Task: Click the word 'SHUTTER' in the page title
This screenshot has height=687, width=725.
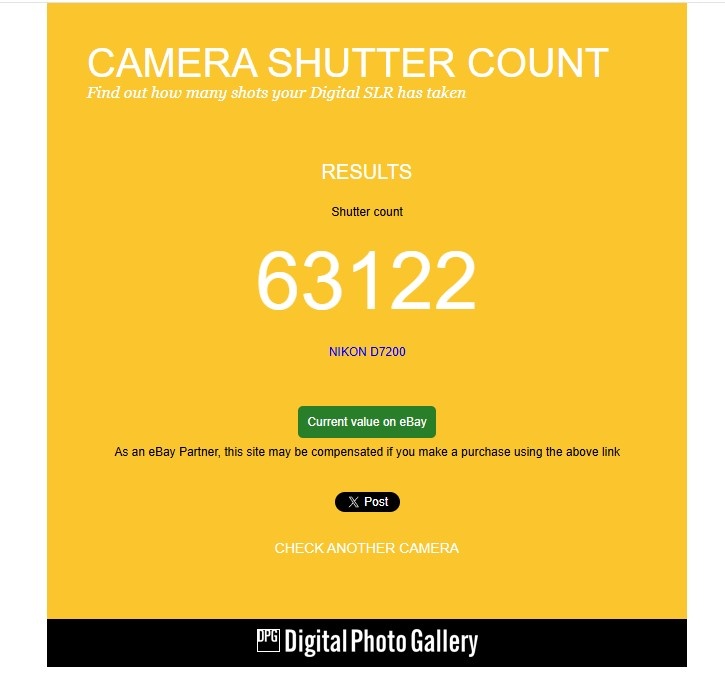Action: tap(361, 62)
